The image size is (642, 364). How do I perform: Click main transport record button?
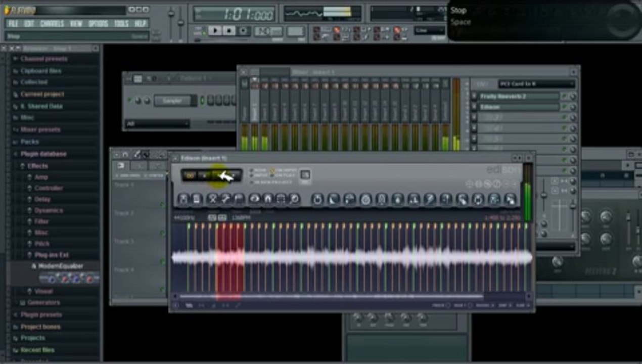[243, 31]
